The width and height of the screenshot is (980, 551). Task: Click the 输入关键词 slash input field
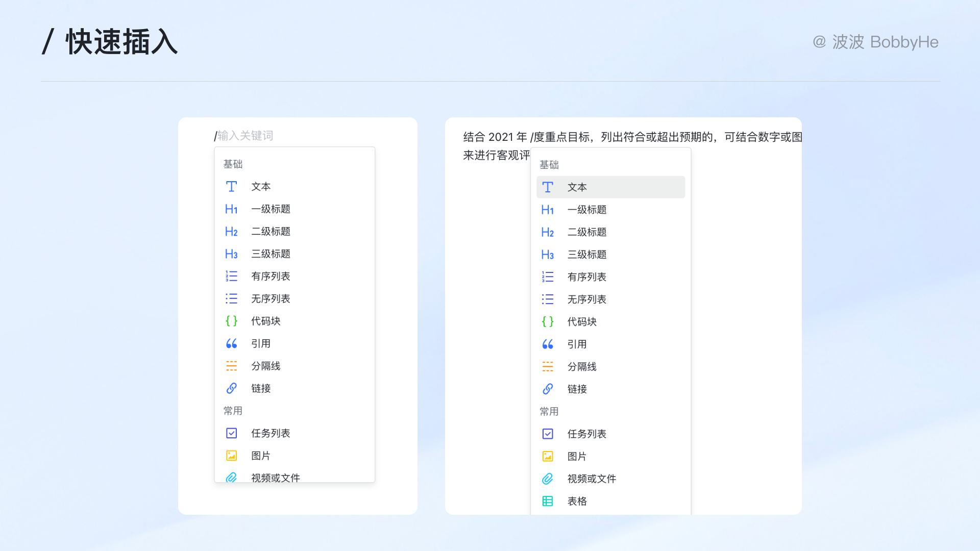[246, 136]
